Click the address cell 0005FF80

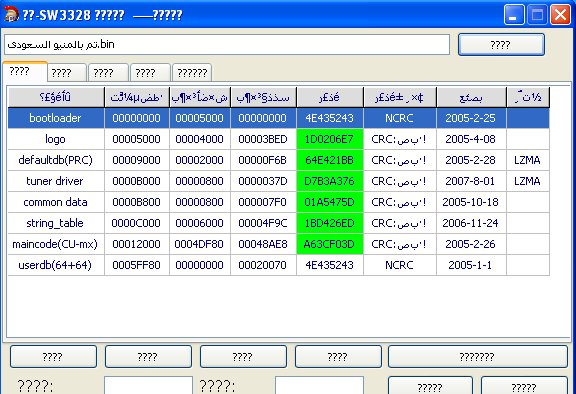coord(137,265)
